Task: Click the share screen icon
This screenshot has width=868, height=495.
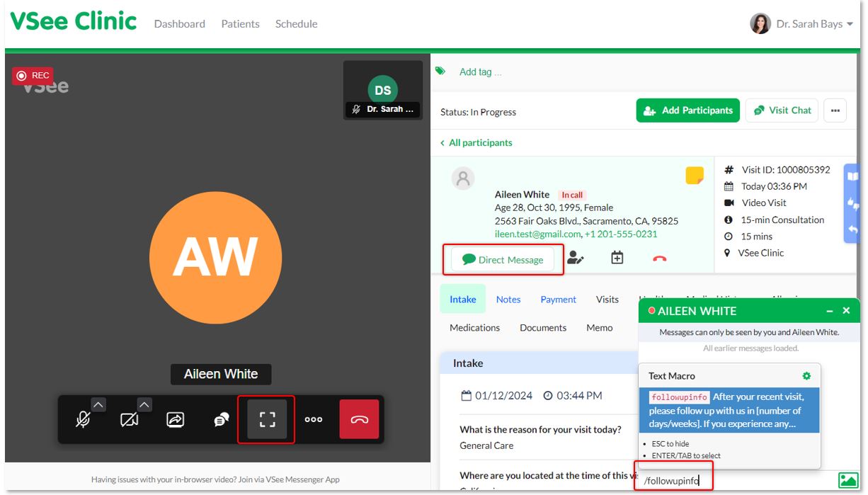Action: tap(175, 420)
